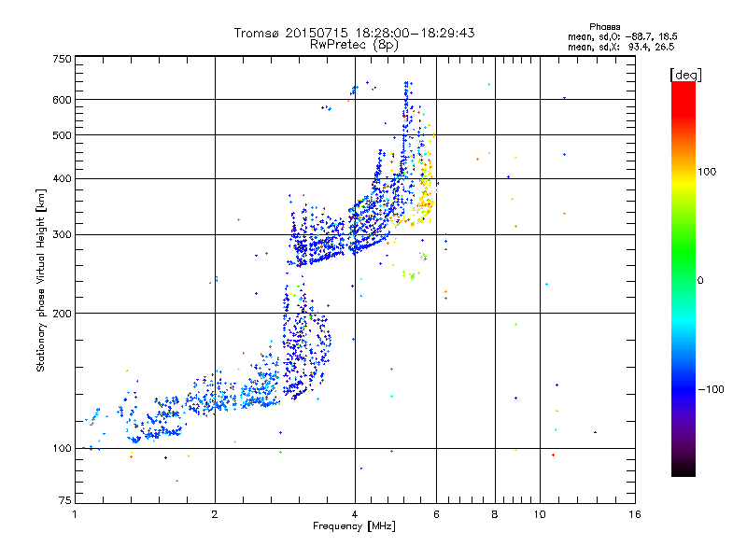Screen dimensions: 747x560
Task: Click the y-axis tick label '200'
Action: tap(62, 314)
